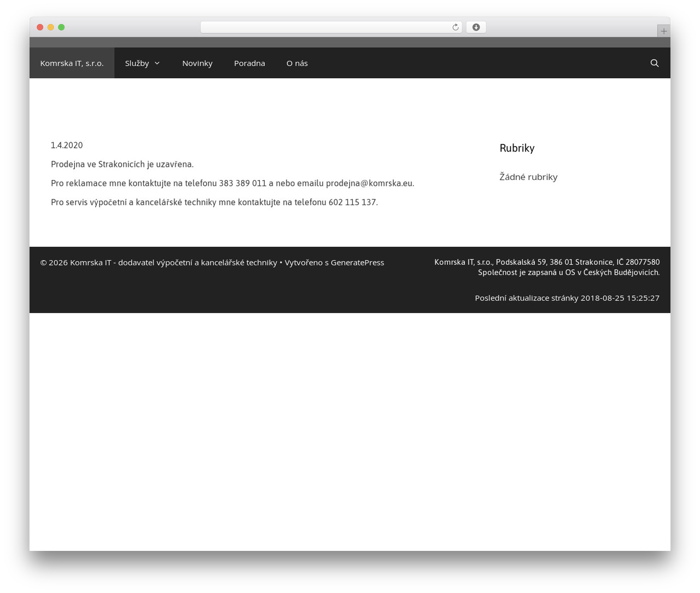
Task: Go to Komrska IT, s.r.o. home
Action: (72, 63)
